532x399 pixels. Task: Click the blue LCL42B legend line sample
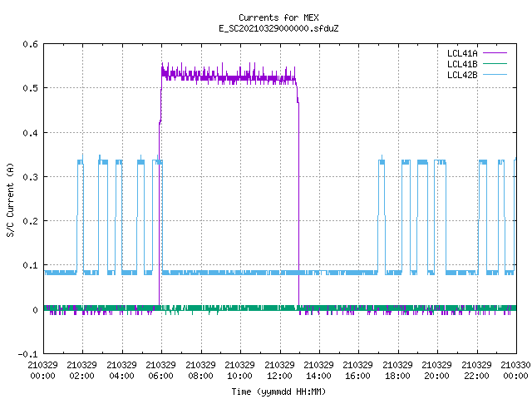click(x=495, y=75)
